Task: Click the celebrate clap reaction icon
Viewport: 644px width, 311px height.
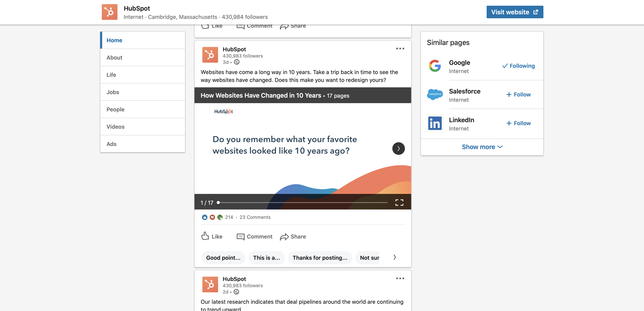Action: coord(220,217)
